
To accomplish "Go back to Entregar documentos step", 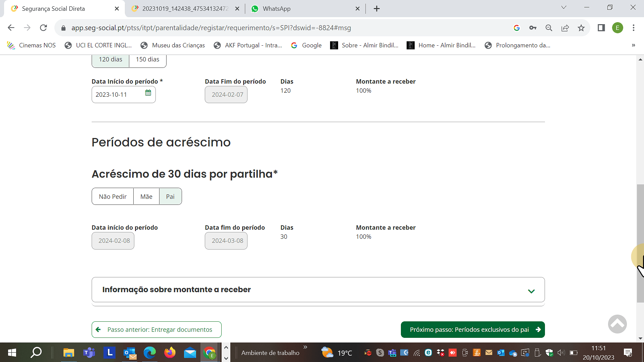I will click(156, 330).
